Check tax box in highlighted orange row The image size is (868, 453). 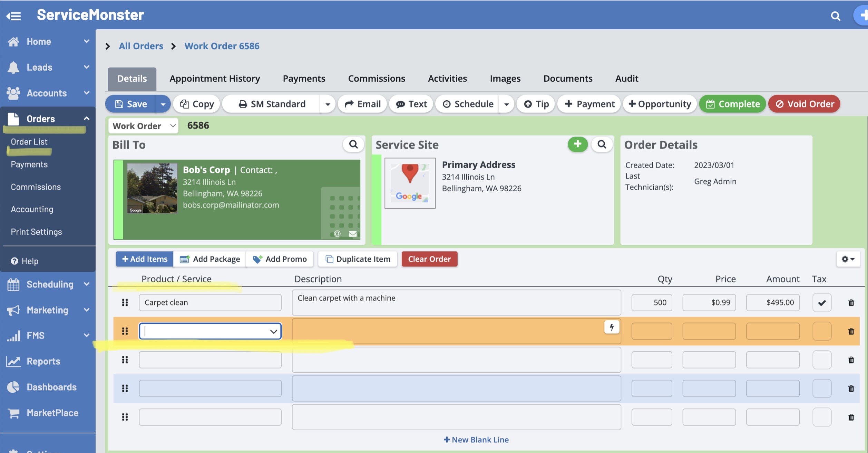pyautogui.click(x=822, y=331)
